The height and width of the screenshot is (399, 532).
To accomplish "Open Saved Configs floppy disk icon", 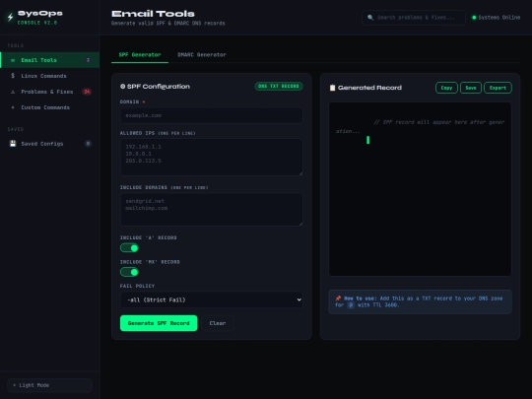I will (13, 144).
